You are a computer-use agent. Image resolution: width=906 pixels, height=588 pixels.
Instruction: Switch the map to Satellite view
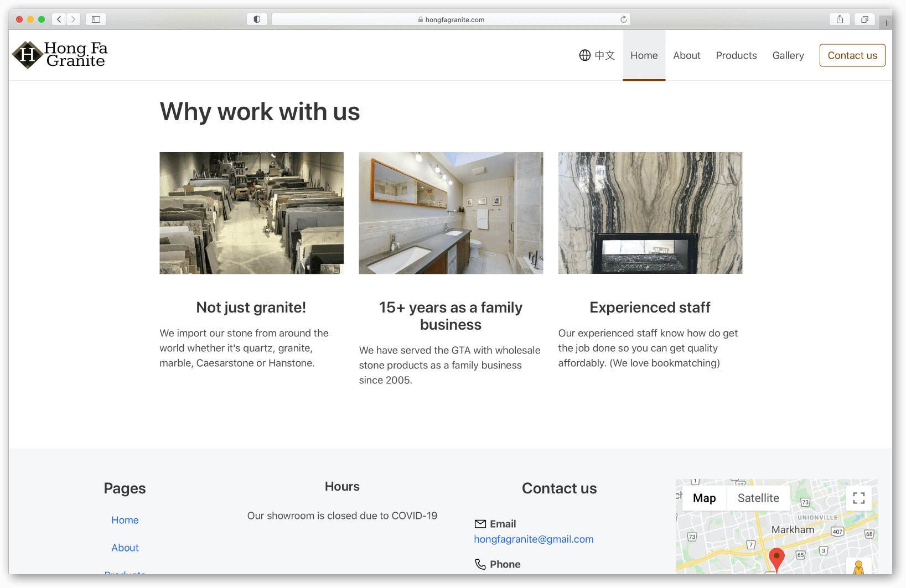click(x=758, y=498)
